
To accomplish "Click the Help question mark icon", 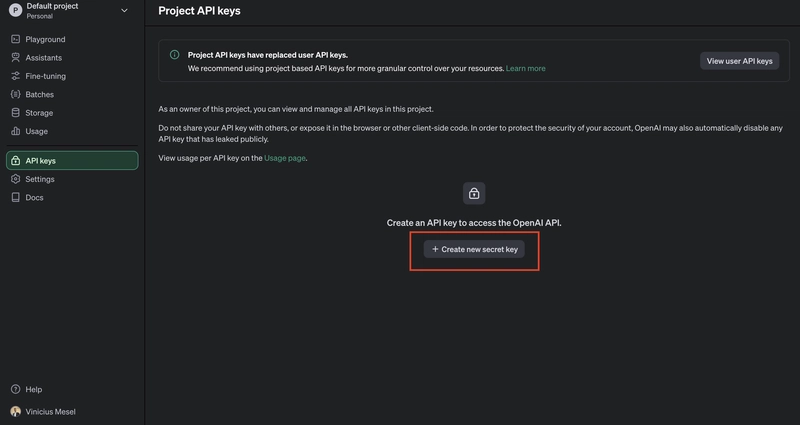I will (x=16, y=389).
